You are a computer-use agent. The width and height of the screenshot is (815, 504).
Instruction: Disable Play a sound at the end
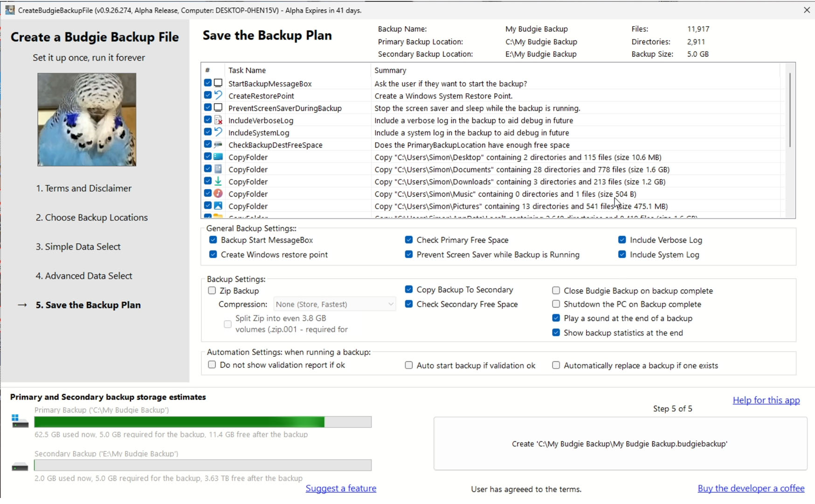[556, 318]
